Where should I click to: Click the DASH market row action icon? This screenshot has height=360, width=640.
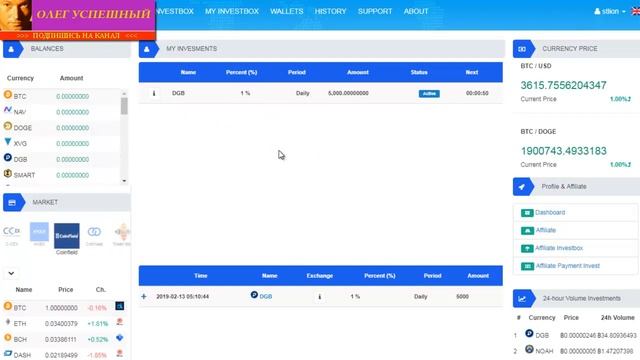coord(120,353)
